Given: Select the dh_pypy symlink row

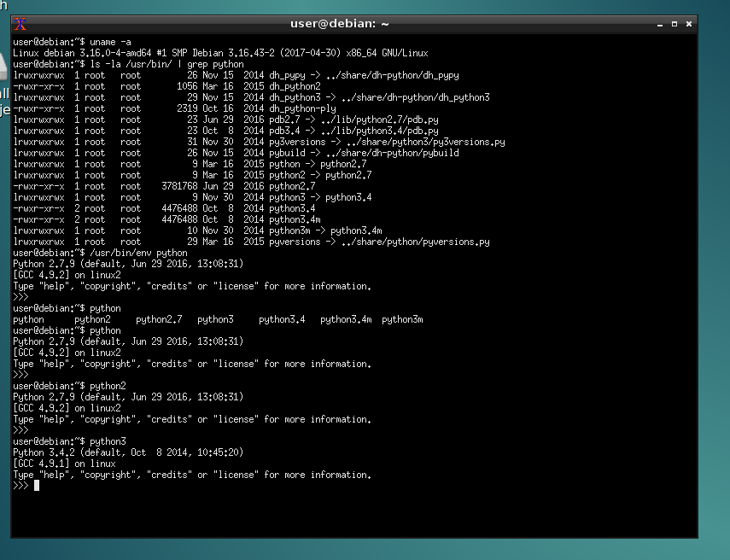Looking at the screenshot, I should (x=236, y=75).
